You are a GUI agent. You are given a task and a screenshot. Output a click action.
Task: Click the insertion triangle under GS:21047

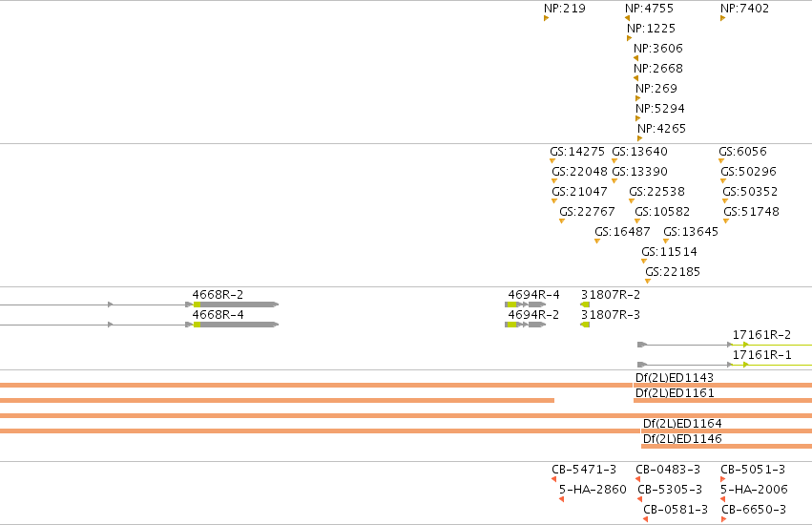click(554, 201)
